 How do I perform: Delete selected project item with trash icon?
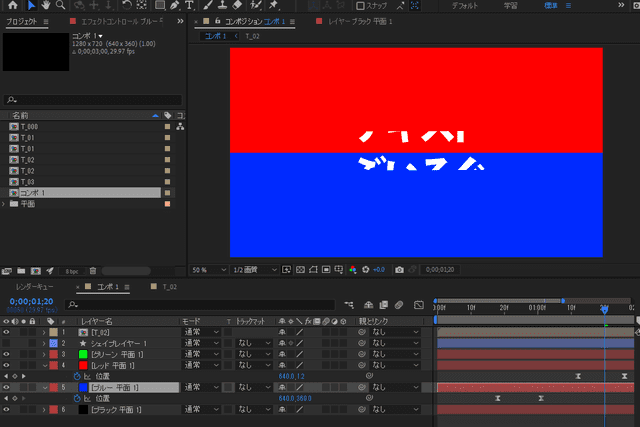click(93, 271)
